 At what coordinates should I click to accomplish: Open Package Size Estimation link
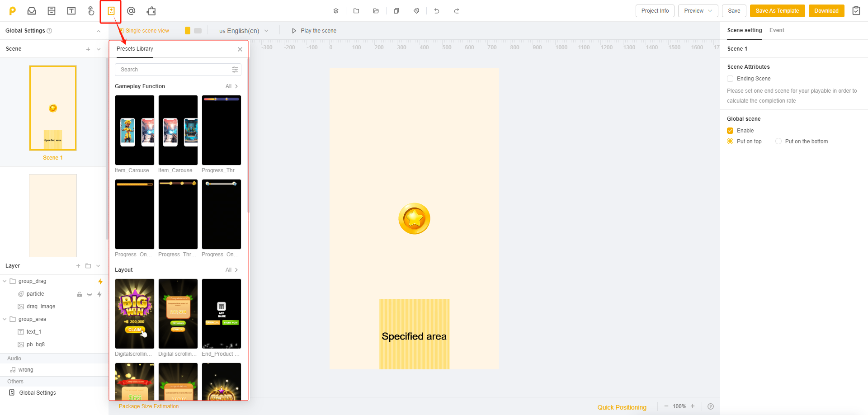coord(149,406)
